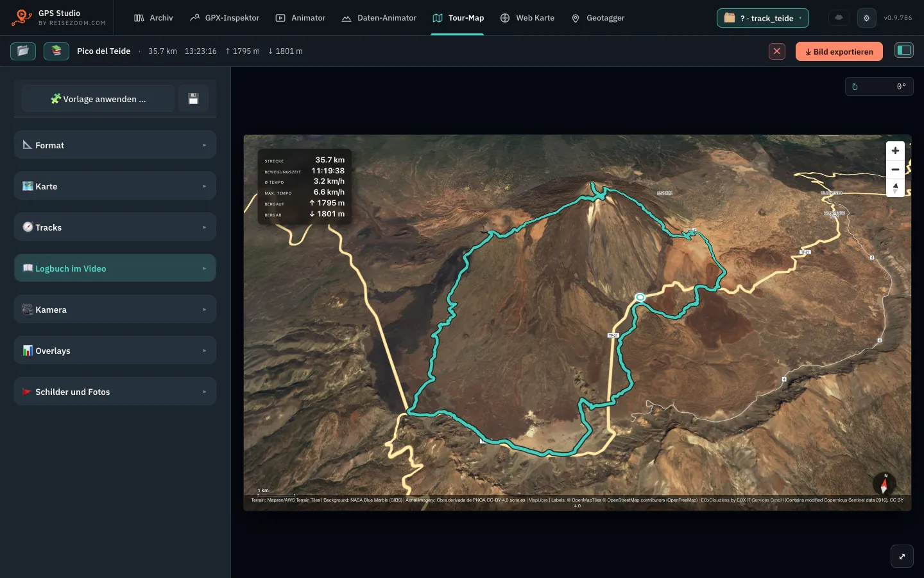Select the Tour-Map tab
The width and height of the screenshot is (924, 578).
458,18
